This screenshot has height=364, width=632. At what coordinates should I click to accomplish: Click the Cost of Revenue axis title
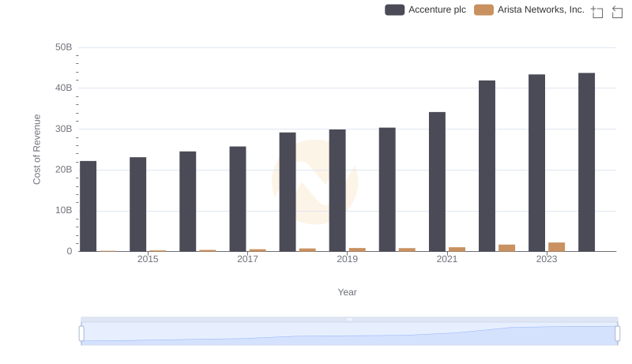pos(36,149)
